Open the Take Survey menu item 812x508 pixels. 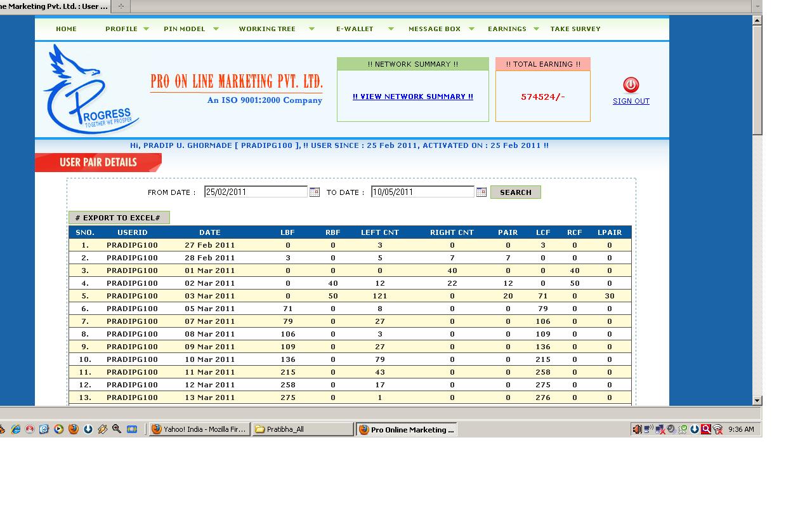point(575,29)
